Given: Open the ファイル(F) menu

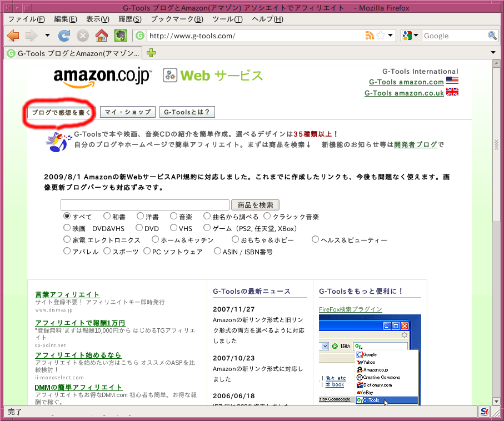Looking at the screenshot, I should point(26,19).
